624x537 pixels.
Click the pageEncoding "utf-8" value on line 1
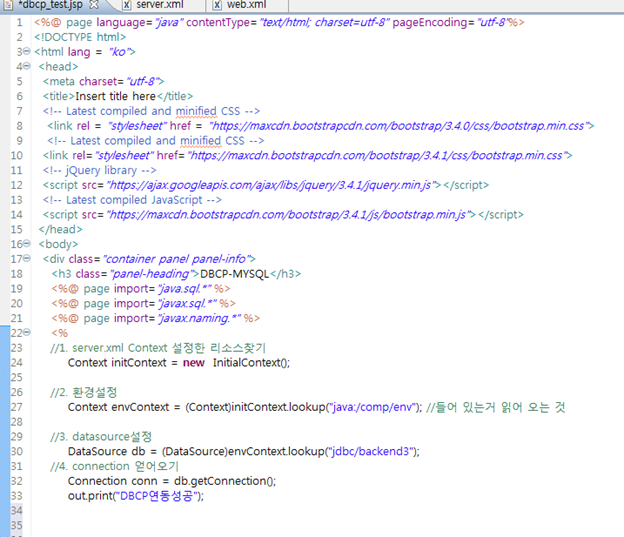493,22
